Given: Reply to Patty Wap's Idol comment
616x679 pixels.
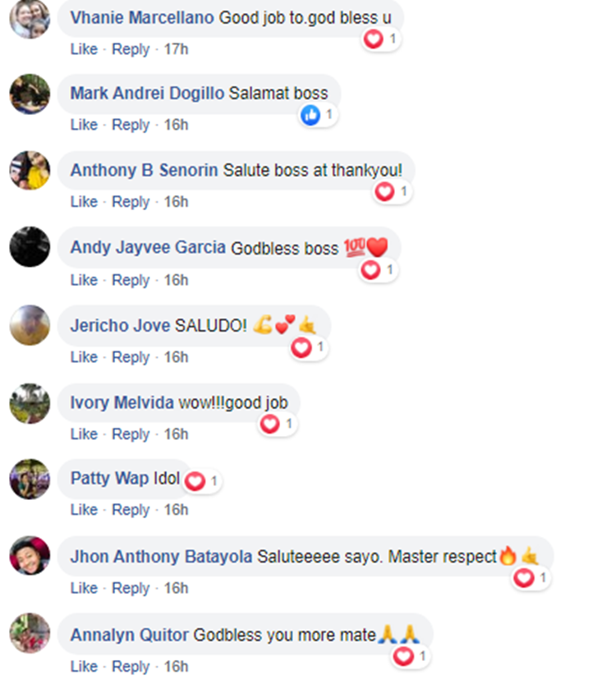Looking at the screenshot, I should [131, 510].
